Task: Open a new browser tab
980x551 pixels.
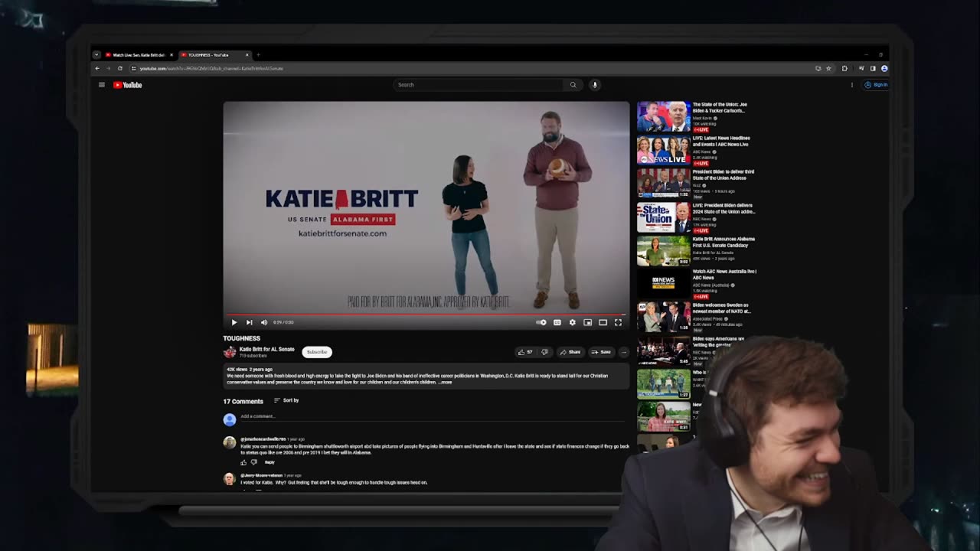Action: click(x=258, y=55)
